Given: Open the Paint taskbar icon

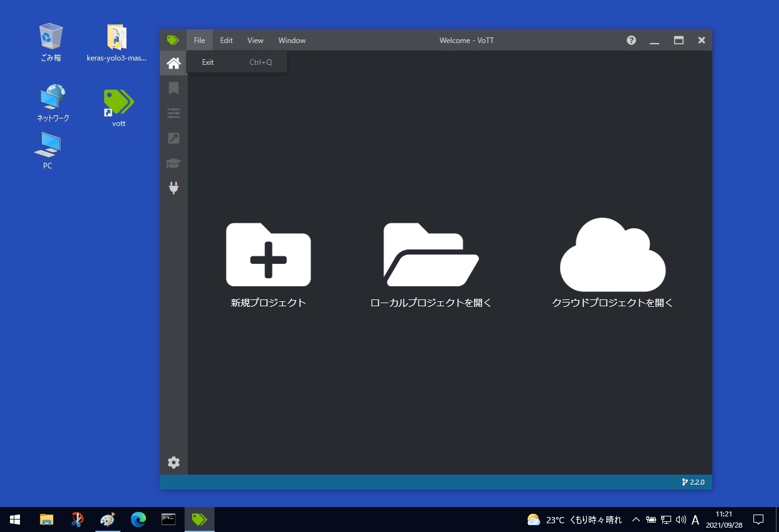Looking at the screenshot, I should [107, 520].
